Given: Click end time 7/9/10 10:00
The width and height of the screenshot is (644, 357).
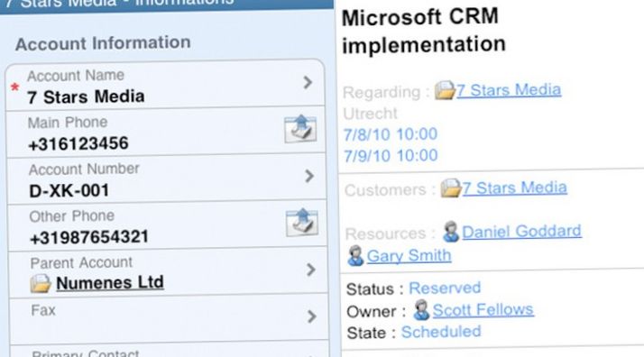Looking at the screenshot, I should tap(391, 156).
